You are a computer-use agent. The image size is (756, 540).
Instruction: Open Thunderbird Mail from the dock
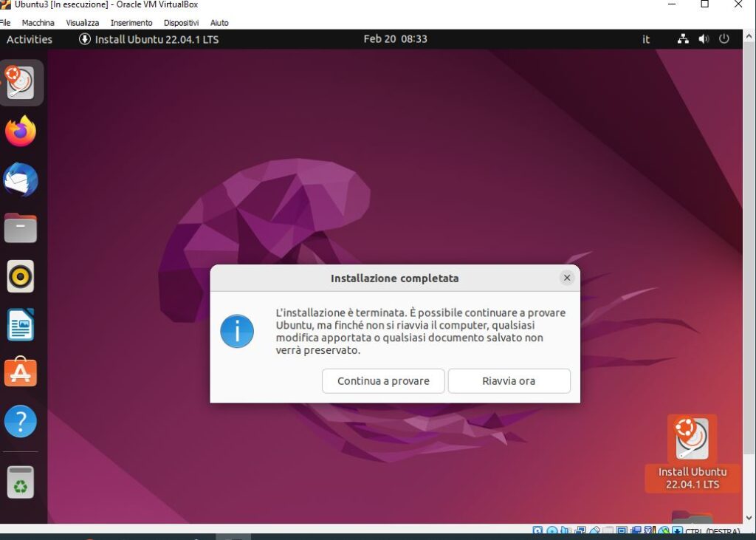(20, 180)
